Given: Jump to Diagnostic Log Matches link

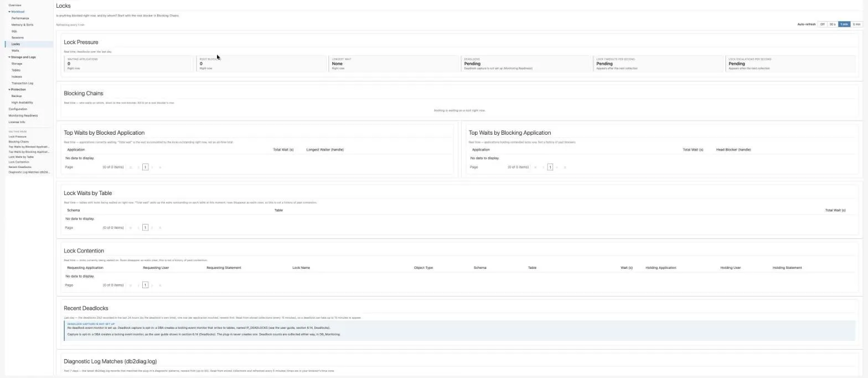Looking at the screenshot, I should (29, 172).
